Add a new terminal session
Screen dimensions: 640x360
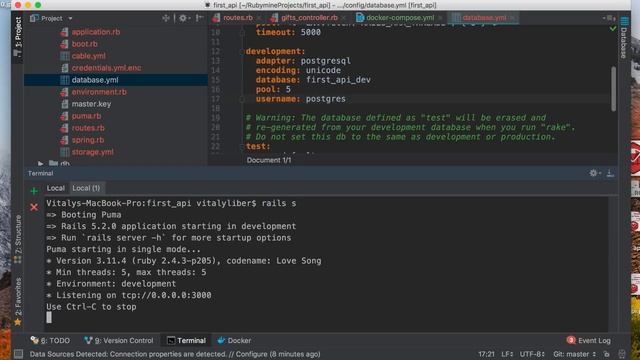pos(34,191)
